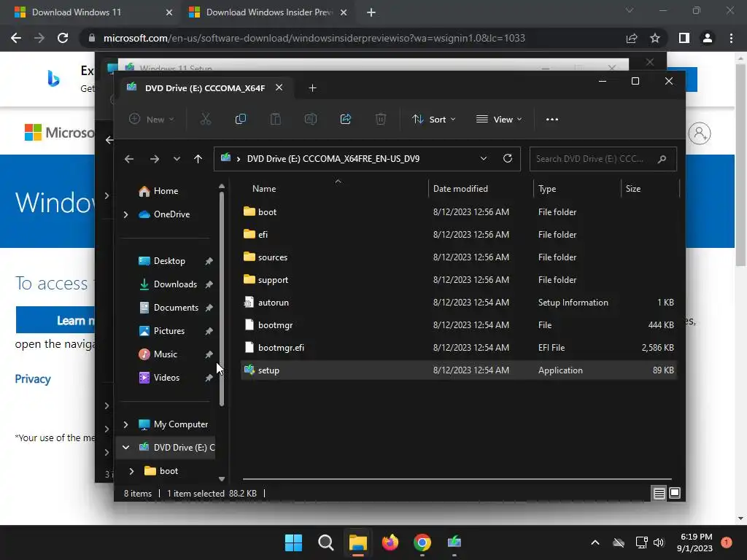Screen dimensions: 747x560
Task: Reload the page in Chrome
Action: point(63,38)
